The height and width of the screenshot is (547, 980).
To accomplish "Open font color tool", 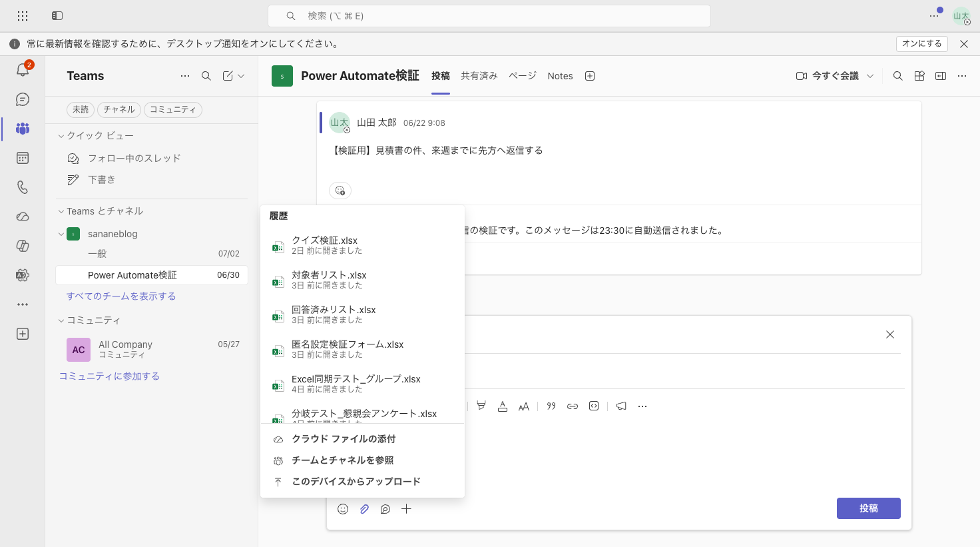I will pyautogui.click(x=503, y=406).
